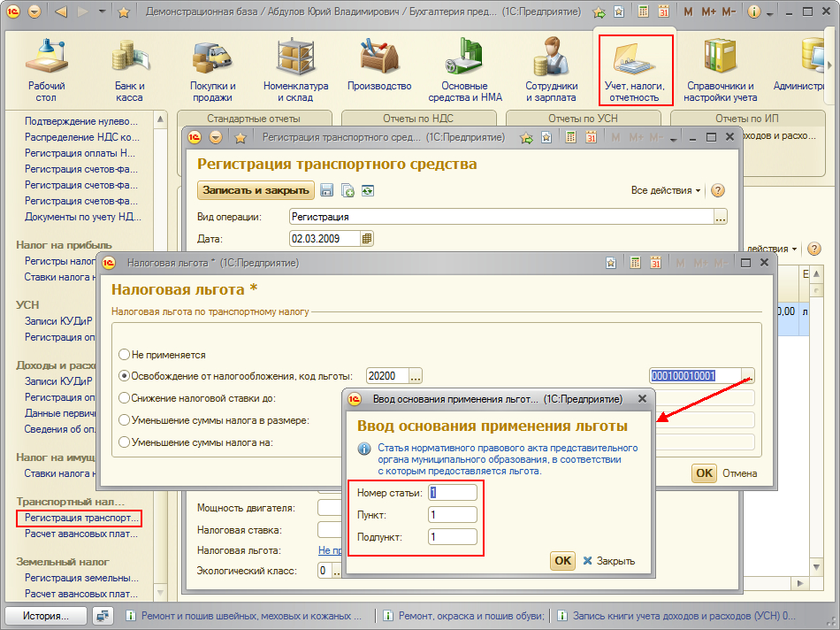The height and width of the screenshot is (630, 840).
Task: Open Экологический класс selection ellipsis button
Action: 336,571
